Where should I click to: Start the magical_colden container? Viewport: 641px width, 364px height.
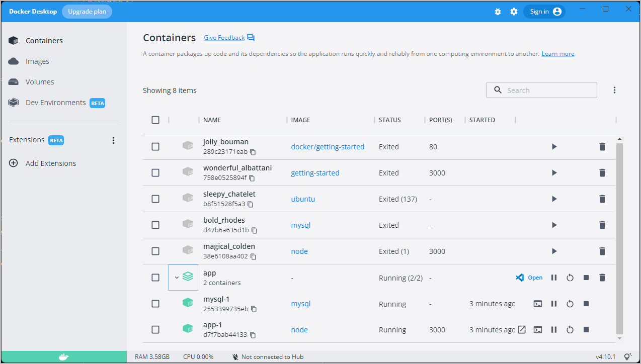554,251
